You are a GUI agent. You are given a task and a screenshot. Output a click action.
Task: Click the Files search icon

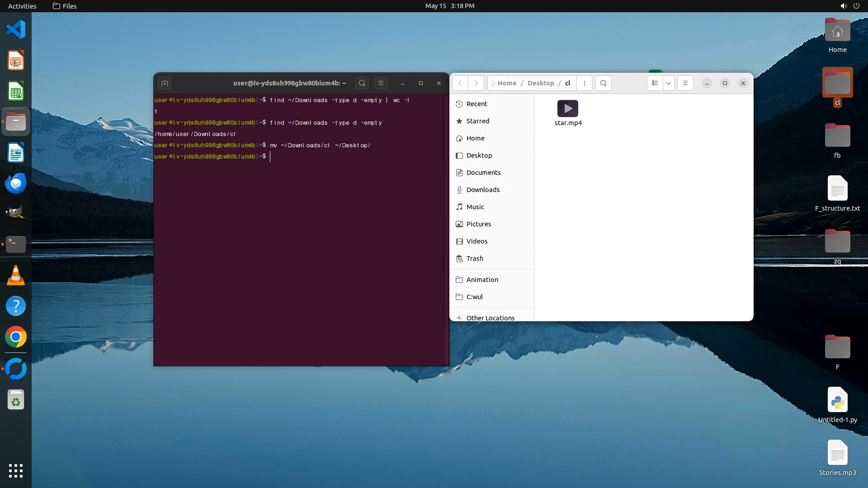603,83
